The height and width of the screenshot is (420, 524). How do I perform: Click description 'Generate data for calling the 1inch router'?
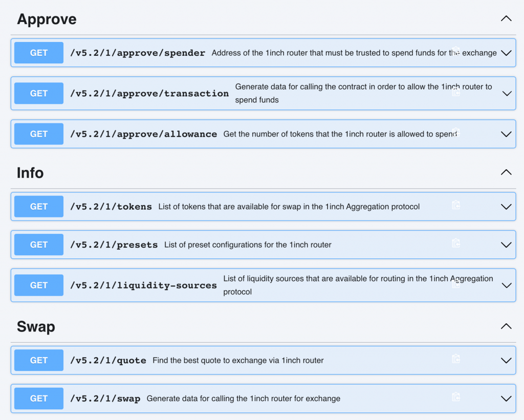point(244,399)
